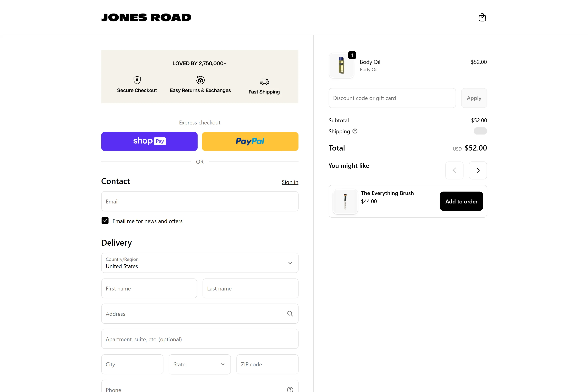Click the Fast Shipping truck icon
This screenshot has width=588, height=392.
click(x=264, y=82)
